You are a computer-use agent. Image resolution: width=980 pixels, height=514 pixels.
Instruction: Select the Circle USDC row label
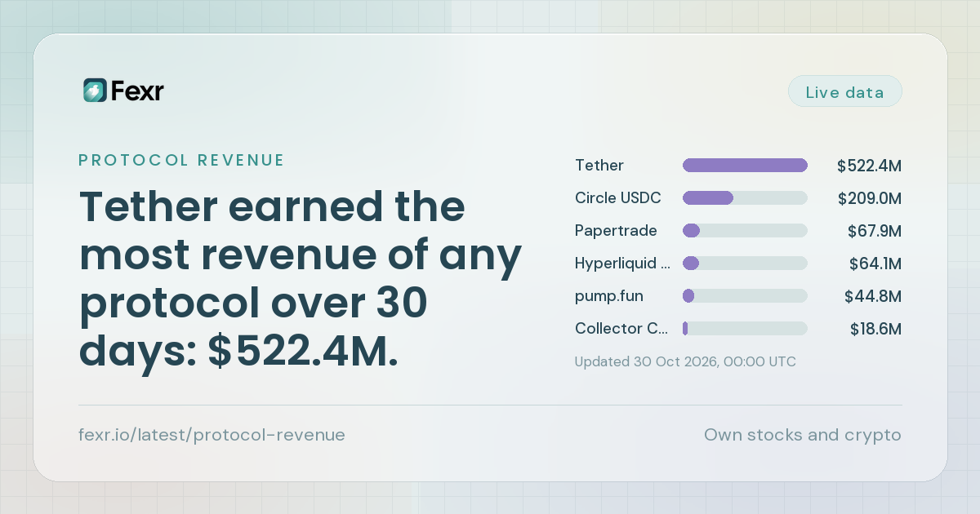(x=618, y=198)
